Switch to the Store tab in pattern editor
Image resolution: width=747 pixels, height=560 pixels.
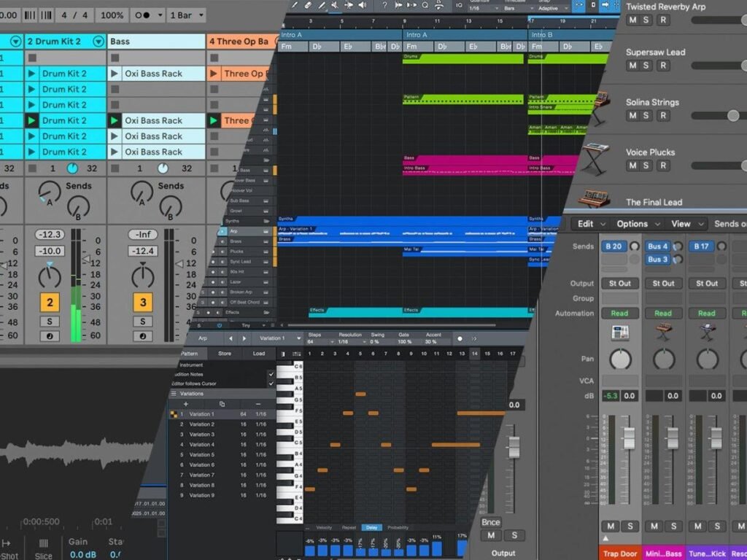(x=225, y=354)
